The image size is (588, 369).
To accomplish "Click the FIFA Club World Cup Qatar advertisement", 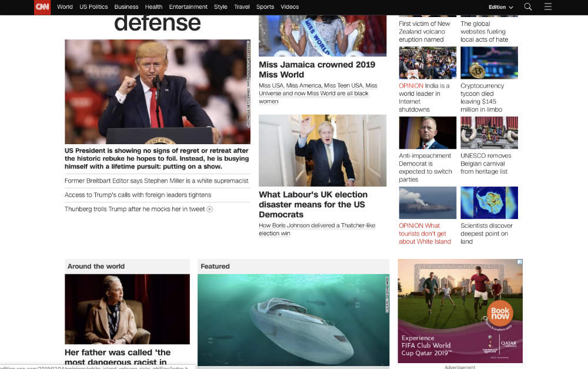I will point(460,311).
